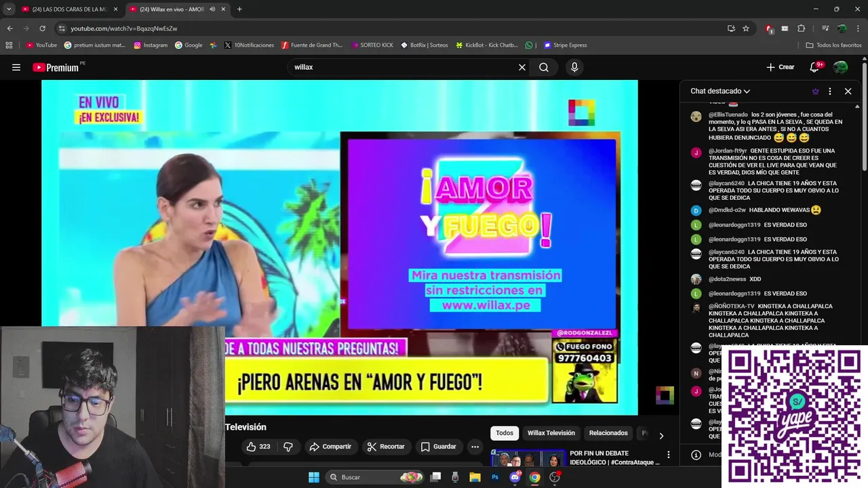Image resolution: width=868 pixels, height=488 pixels.
Task: Select the Willax Televisión filter chip
Action: pos(551,433)
